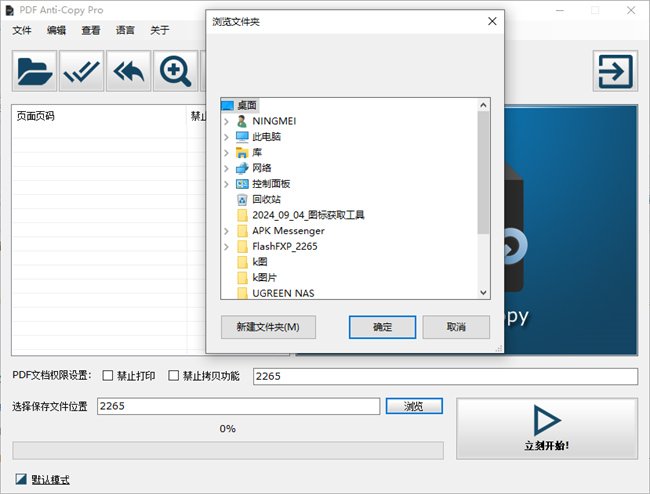
Task: Select the 此电脑 label in tree
Action: click(x=267, y=137)
